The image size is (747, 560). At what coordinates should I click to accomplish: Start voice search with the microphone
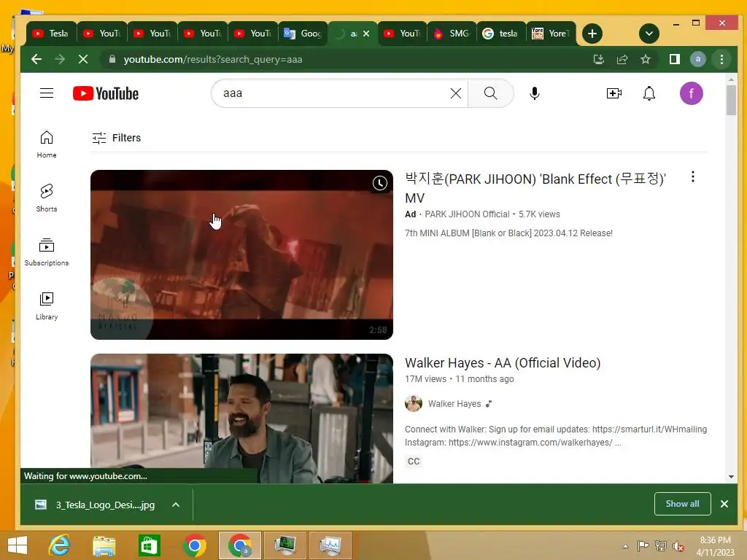tap(535, 93)
